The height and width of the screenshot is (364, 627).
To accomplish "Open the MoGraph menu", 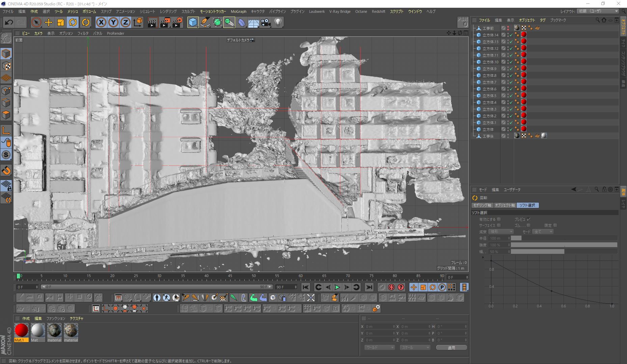I will click(238, 11).
